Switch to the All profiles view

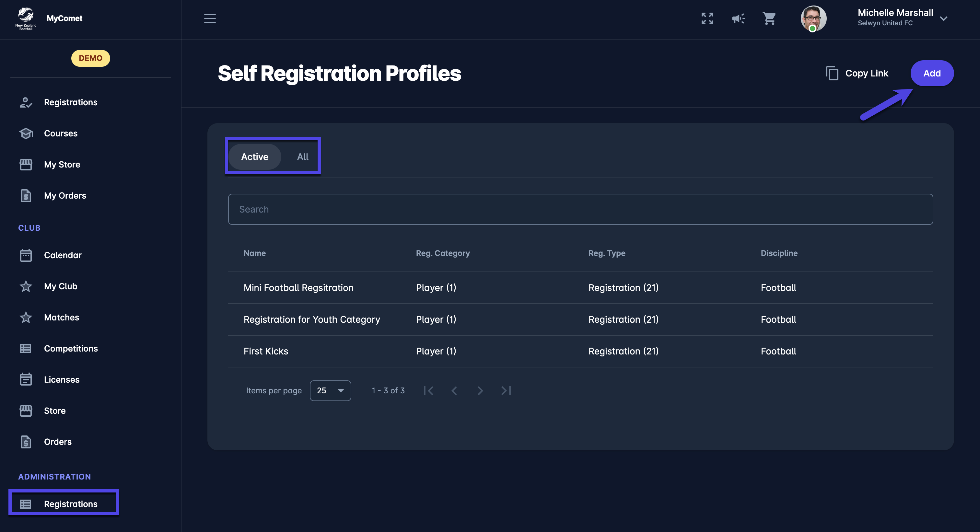(302, 156)
